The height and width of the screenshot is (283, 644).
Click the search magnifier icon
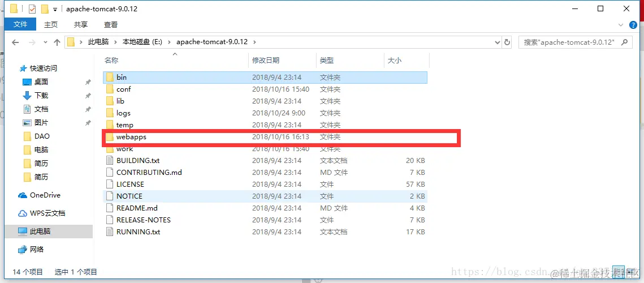625,42
